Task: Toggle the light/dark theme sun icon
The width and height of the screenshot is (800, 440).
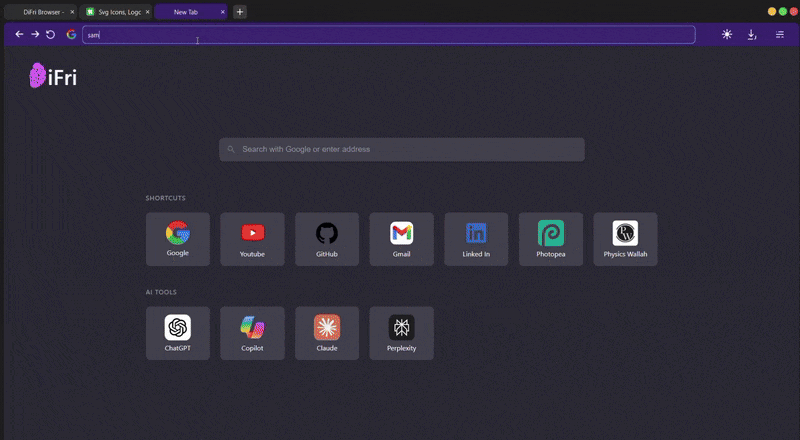Action: (727, 34)
